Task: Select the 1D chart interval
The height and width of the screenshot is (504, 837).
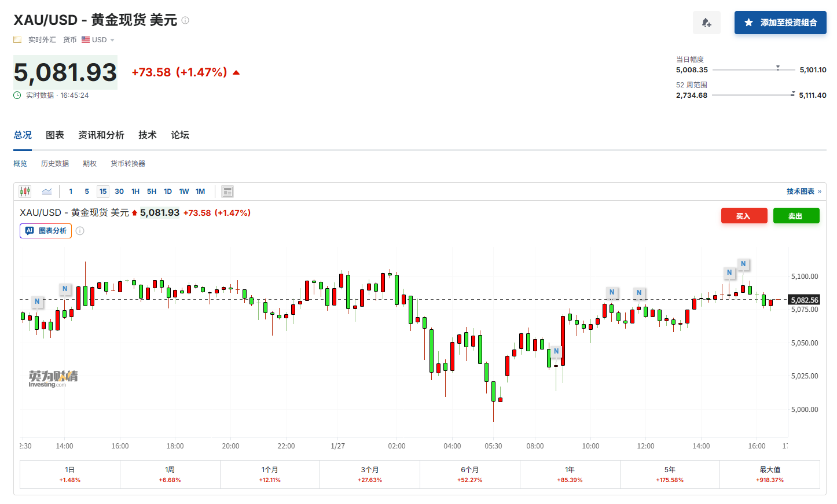Action: 168,192
